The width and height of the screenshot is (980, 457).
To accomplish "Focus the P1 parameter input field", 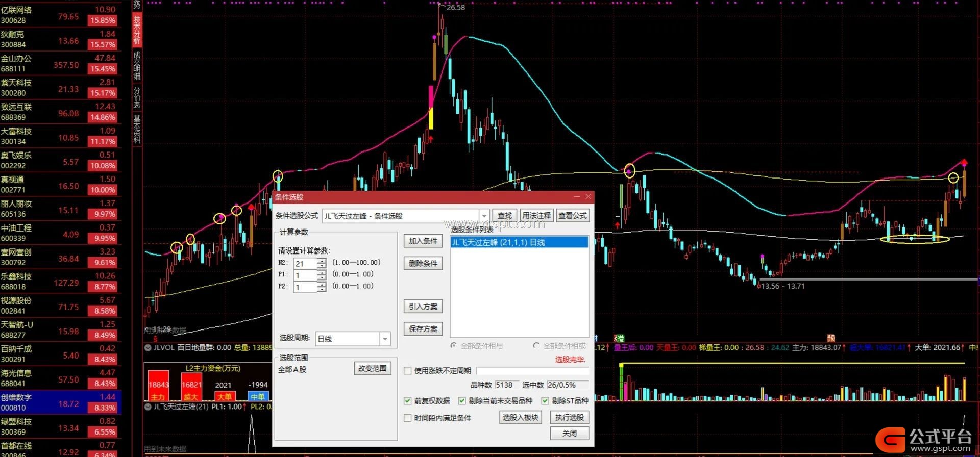I will coord(305,275).
